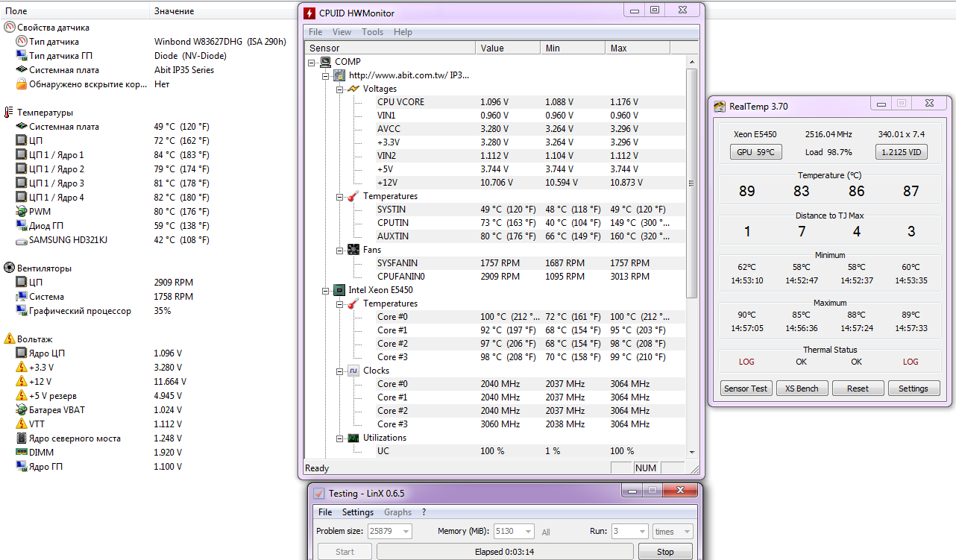Click the LinX title bar icon

tap(318, 494)
